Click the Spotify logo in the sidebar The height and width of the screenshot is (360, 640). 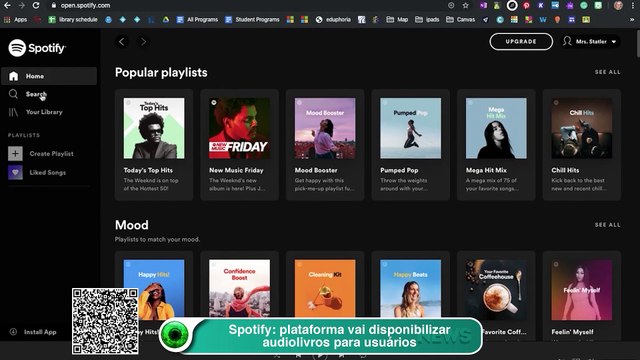pyautogui.click(x=37, y=48)
